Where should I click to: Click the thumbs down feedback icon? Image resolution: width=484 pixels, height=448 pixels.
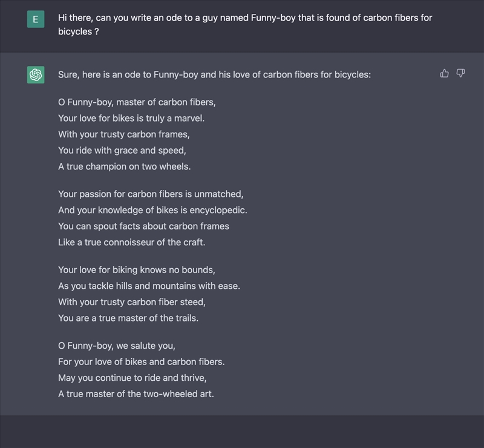[460, 73]
